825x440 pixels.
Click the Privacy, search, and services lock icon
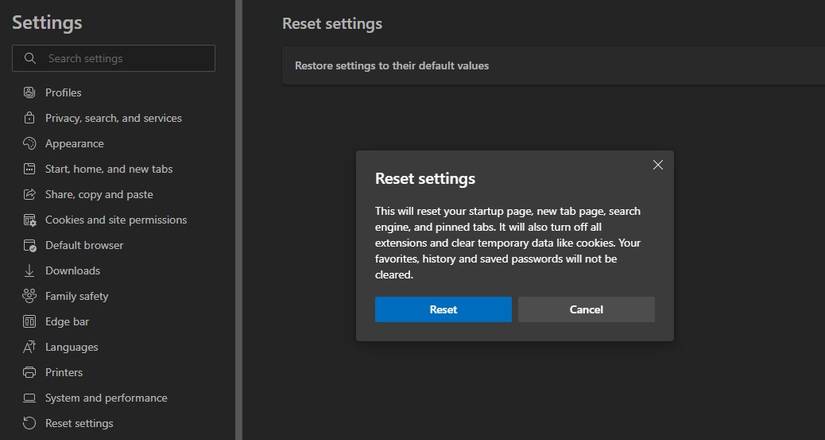29,118
